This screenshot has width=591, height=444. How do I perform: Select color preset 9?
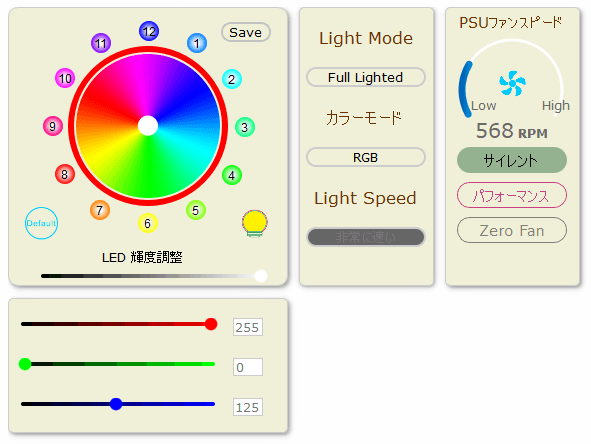(x=53, y=126)
